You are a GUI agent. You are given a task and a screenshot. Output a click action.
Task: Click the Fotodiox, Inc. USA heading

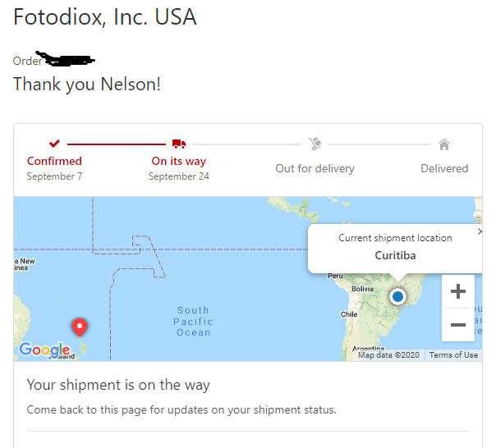(105, 16)
